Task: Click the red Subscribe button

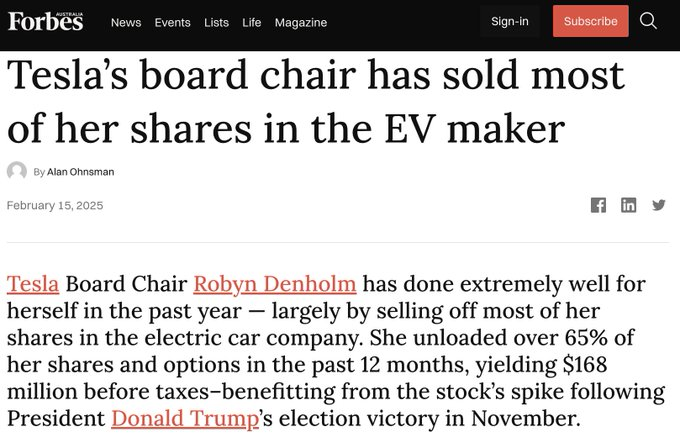Action: (590, 21)
